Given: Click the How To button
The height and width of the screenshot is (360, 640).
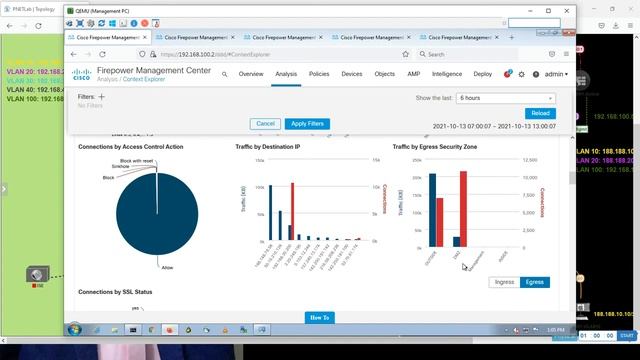Looking at the screenshot, I should tap(320, 318).
